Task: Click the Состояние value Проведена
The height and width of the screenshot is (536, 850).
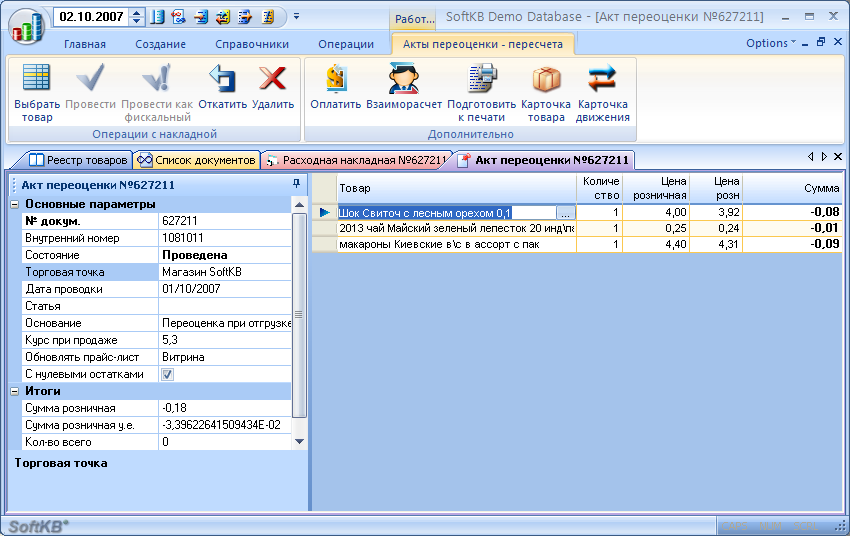Action: click(x=225, y=255)
